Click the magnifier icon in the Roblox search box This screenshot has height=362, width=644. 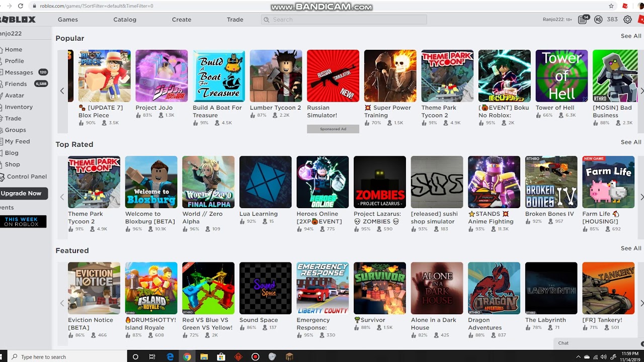pyautogui.click(x=266, y=20)
